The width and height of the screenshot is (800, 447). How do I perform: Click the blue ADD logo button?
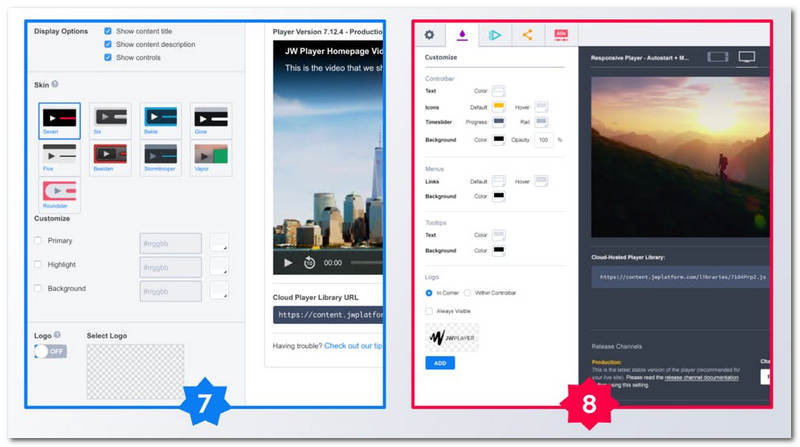pyautogui.click(x=439, y=363)
